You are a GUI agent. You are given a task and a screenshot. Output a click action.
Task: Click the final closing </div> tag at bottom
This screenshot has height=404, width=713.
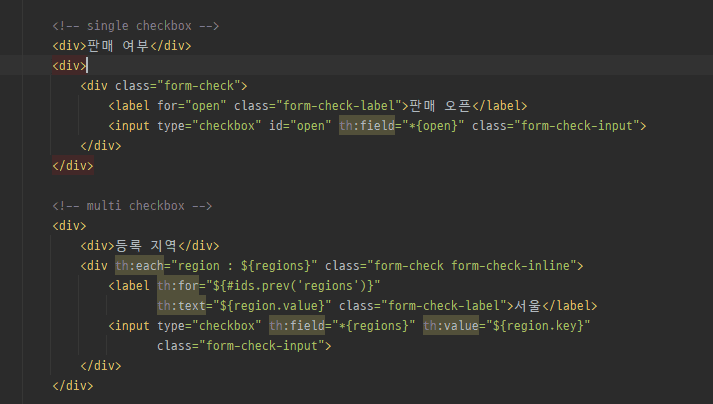click(73, 386)
